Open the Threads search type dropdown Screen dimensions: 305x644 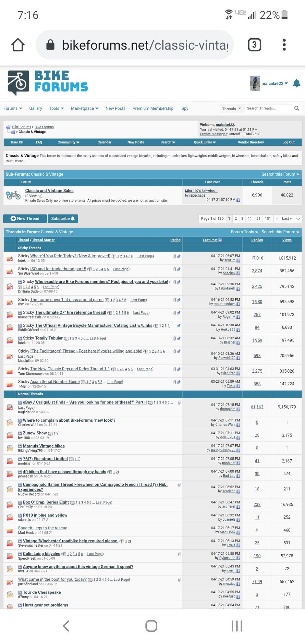(x=231, y=108)
